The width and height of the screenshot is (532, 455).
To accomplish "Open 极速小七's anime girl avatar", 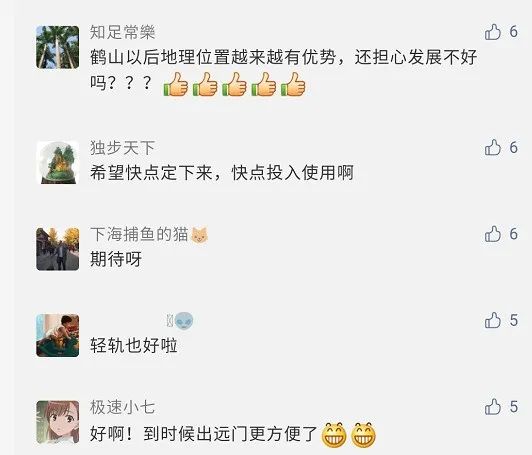I will pyautogui.click(x=58, y=422).
